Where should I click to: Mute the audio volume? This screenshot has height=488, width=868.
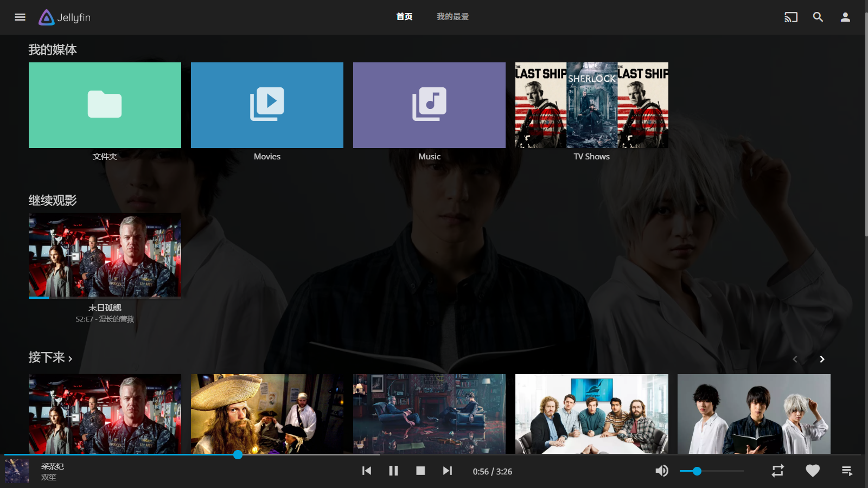(x=661, y=471)
